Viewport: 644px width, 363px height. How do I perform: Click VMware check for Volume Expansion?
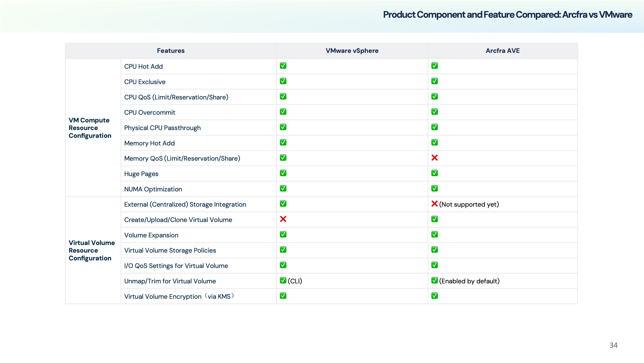coord(283,234)
